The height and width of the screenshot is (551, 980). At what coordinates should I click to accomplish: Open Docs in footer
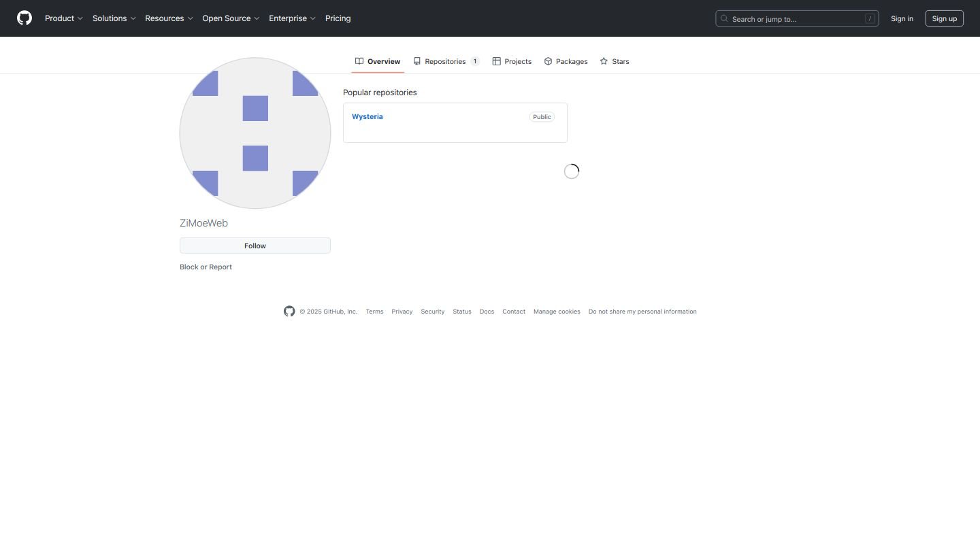tap(487, 312)
